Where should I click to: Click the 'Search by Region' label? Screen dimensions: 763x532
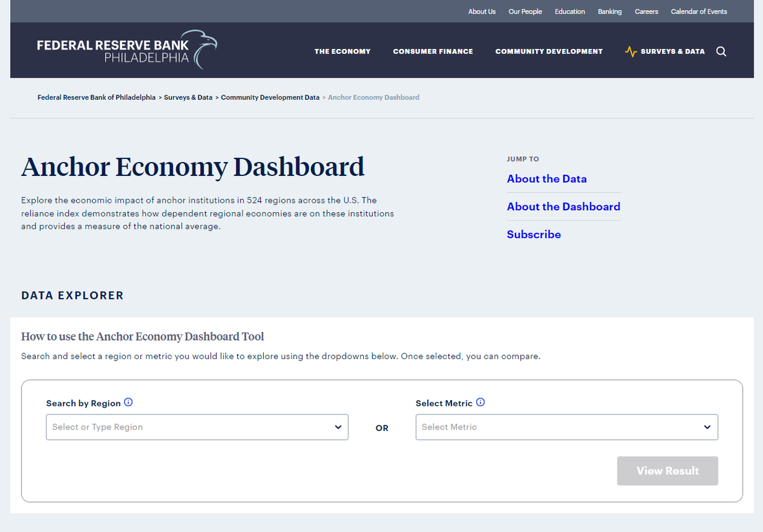(x=83, y=403)
